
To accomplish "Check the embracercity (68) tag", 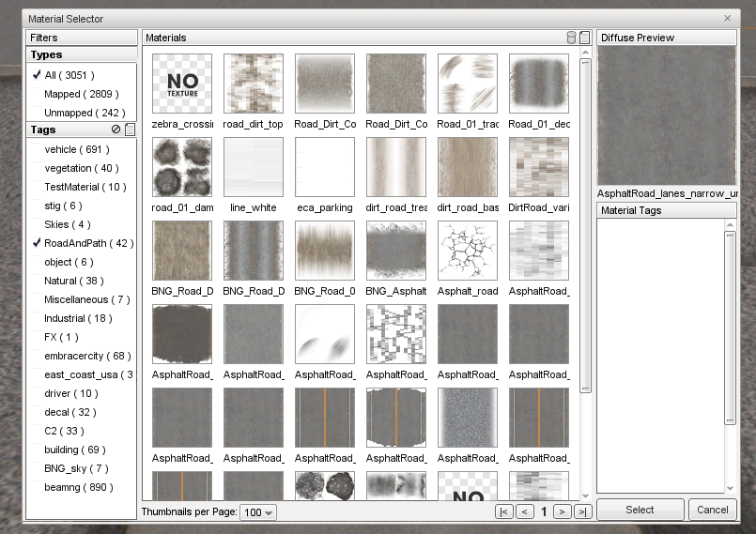I will tap(87, 357).
